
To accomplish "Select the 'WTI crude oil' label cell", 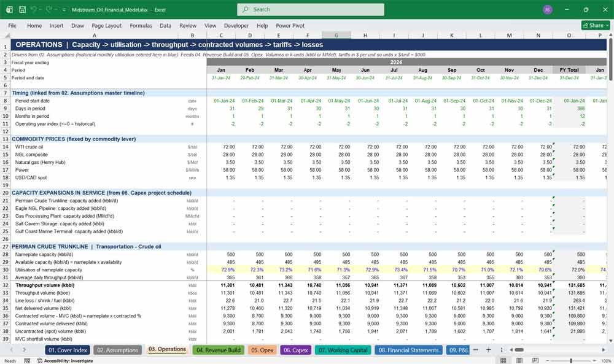I will pyautogui.click(x=95, y=147).
